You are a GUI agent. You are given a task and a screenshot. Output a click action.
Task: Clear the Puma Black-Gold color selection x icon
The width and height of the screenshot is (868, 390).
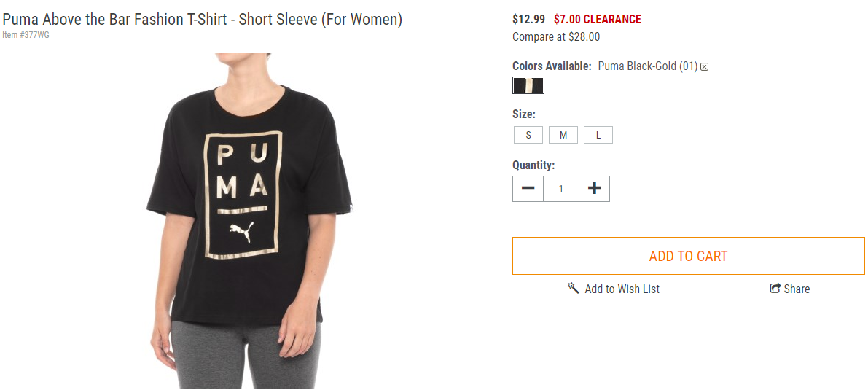(704, 67)
